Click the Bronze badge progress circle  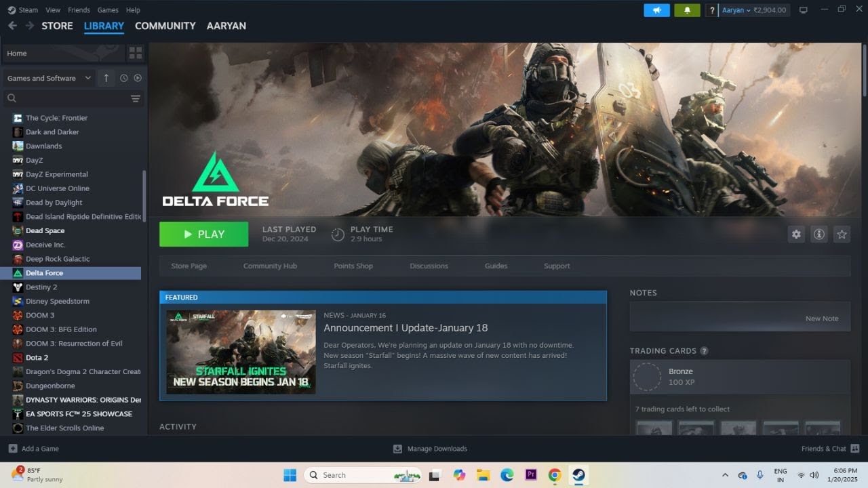pyautogui.click(x=647, y=377)
